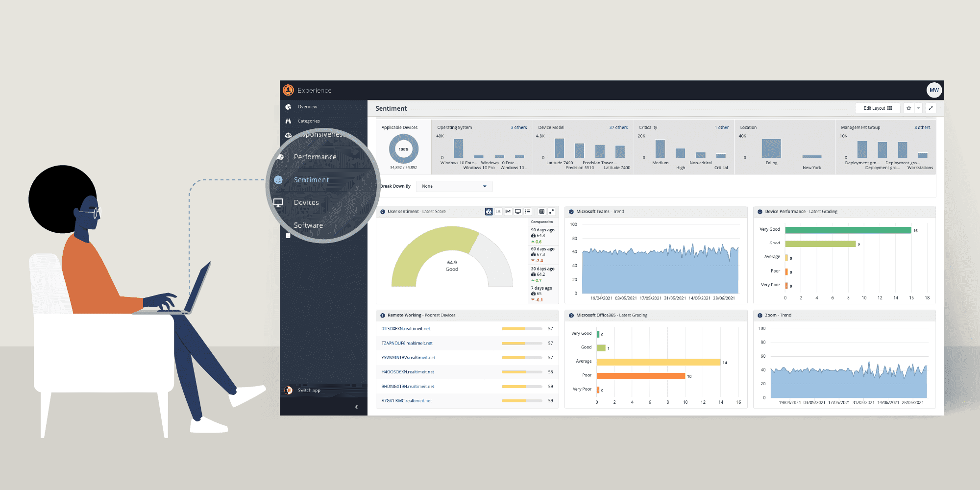Image resolution: width=980 pixels, height=490 pixels.
Task: Click the '7 days ago' comparison entry
Action: (542, 294)
